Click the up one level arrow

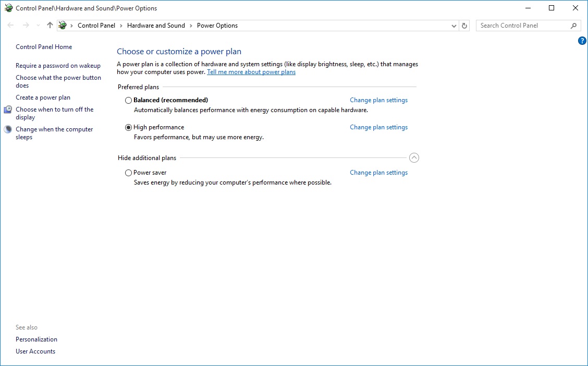50,25
